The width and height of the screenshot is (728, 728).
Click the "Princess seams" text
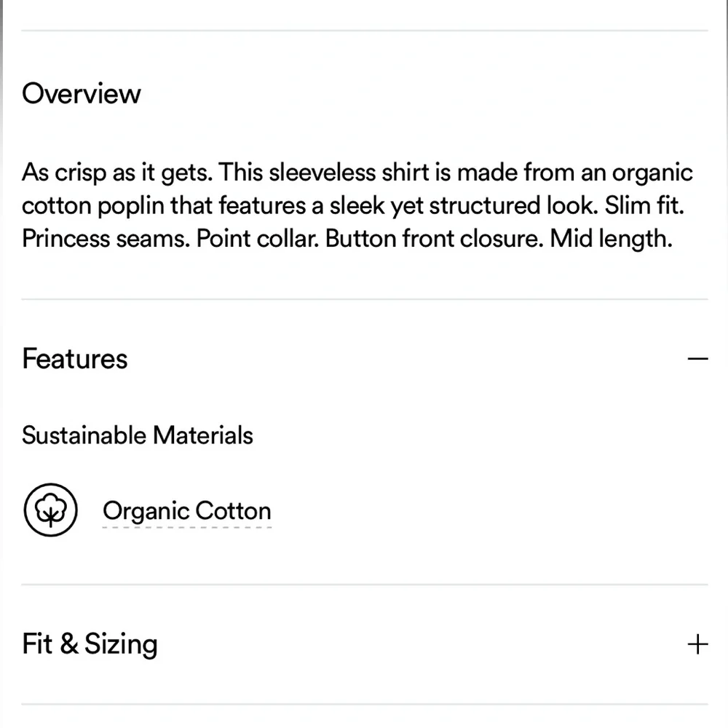pos(106,240)
